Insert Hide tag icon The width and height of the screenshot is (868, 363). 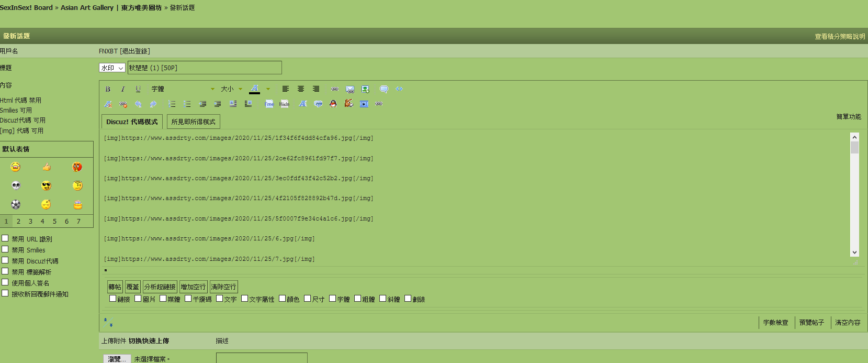284,104
